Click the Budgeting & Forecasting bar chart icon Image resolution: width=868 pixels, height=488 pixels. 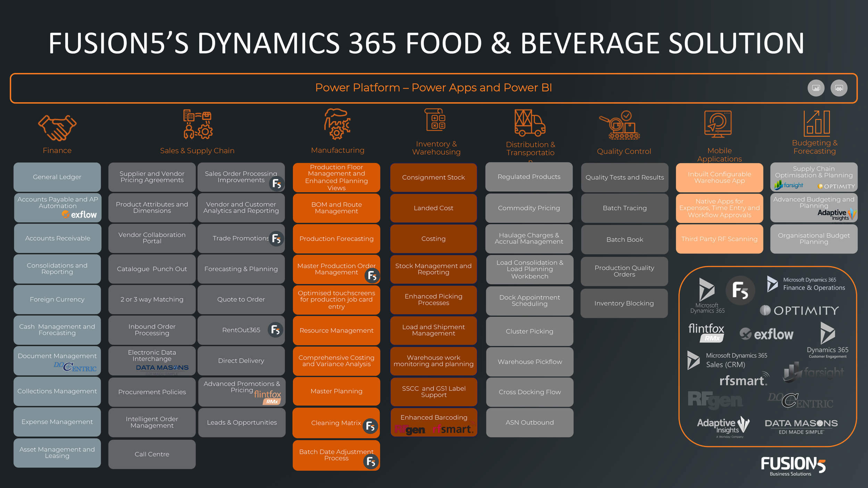(817, 123)
